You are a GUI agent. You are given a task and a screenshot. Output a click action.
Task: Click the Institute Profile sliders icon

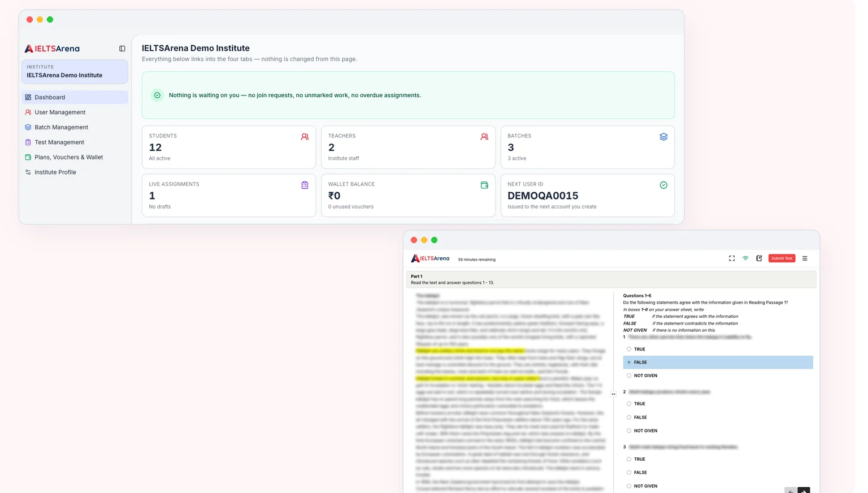coord(28,172)
